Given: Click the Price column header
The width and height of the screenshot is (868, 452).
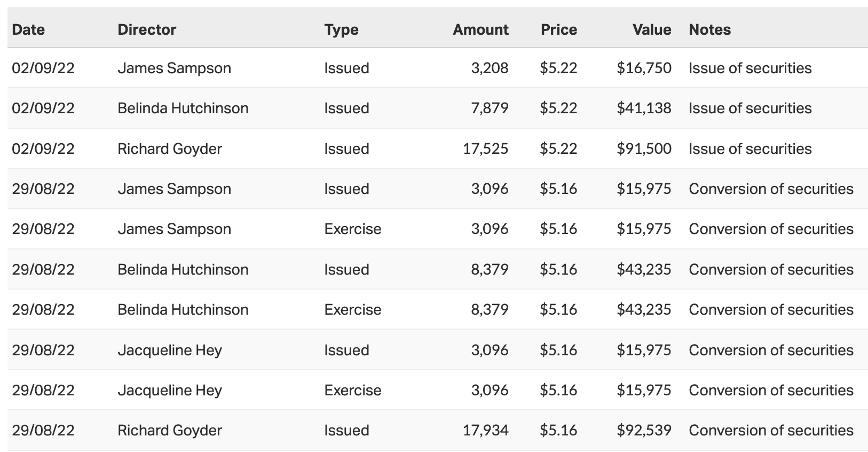Looking at the screenshot, I should tap(558, 29).
